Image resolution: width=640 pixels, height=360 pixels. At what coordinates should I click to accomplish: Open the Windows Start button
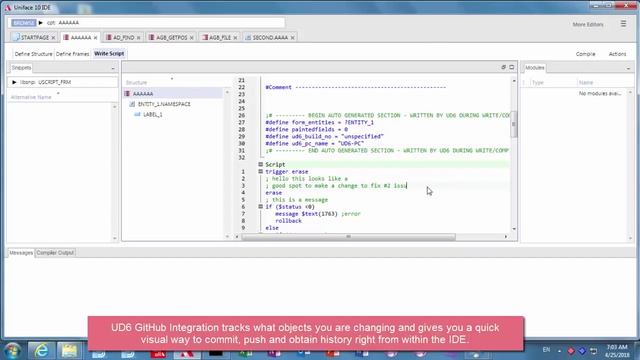pyautogui.click(x=12, y=350)
